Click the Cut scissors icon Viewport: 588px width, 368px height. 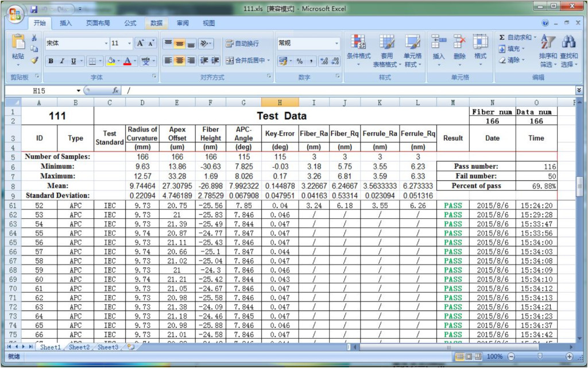coord(34,38)
